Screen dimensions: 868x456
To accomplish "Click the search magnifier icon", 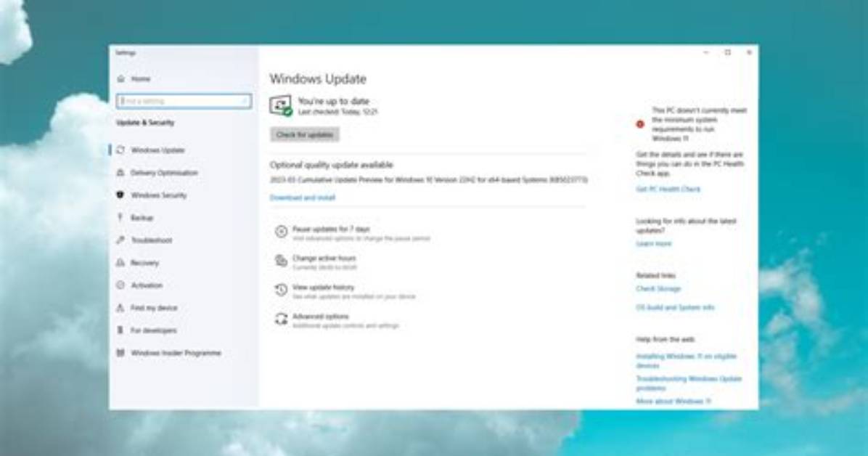I will [244, 102].
